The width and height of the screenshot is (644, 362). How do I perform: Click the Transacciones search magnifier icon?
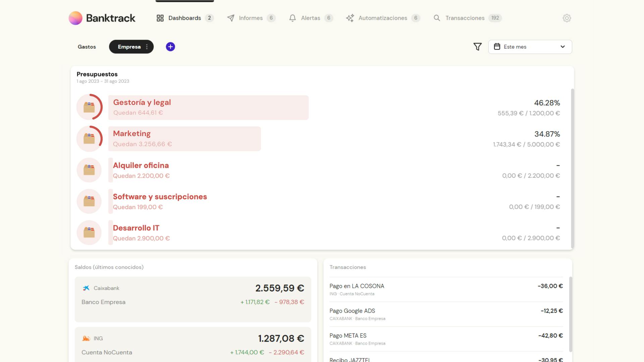(x=437, y=18)
